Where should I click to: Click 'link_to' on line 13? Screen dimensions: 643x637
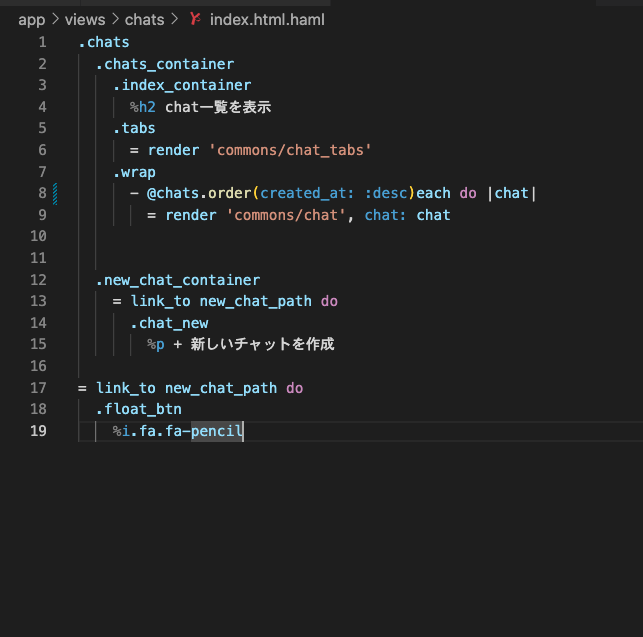point(160,301)
